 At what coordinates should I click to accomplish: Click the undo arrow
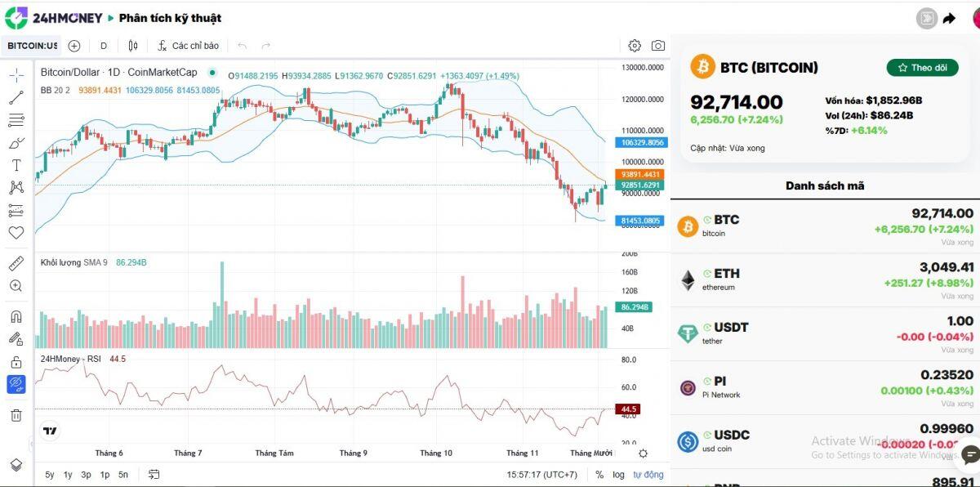[x=243, y=46]
